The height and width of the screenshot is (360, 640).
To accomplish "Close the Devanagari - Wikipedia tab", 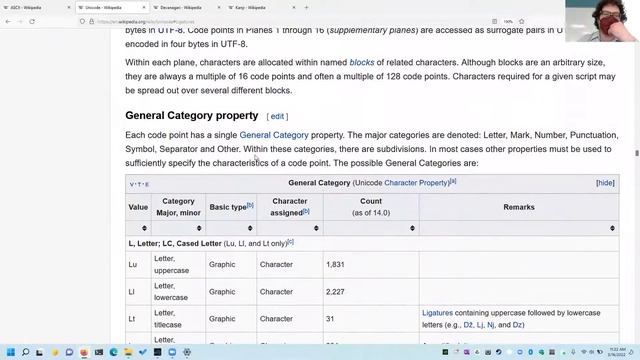I will pos(219,7).
